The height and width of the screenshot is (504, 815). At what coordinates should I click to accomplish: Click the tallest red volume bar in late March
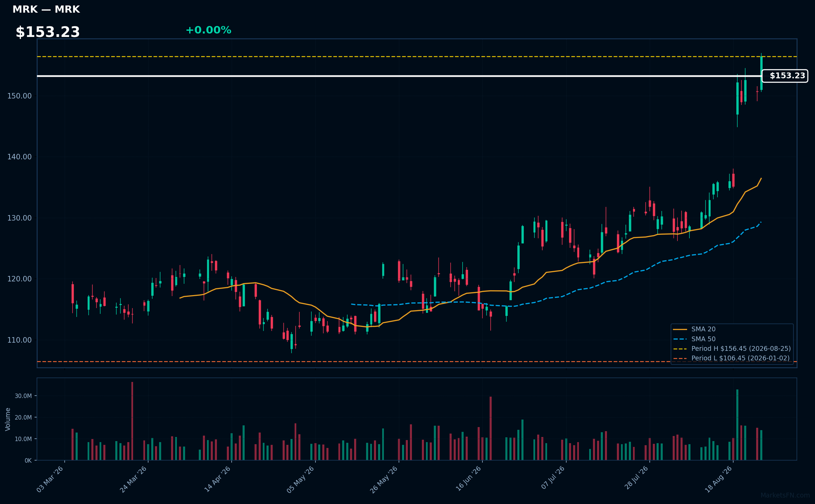tap(132, 421)
